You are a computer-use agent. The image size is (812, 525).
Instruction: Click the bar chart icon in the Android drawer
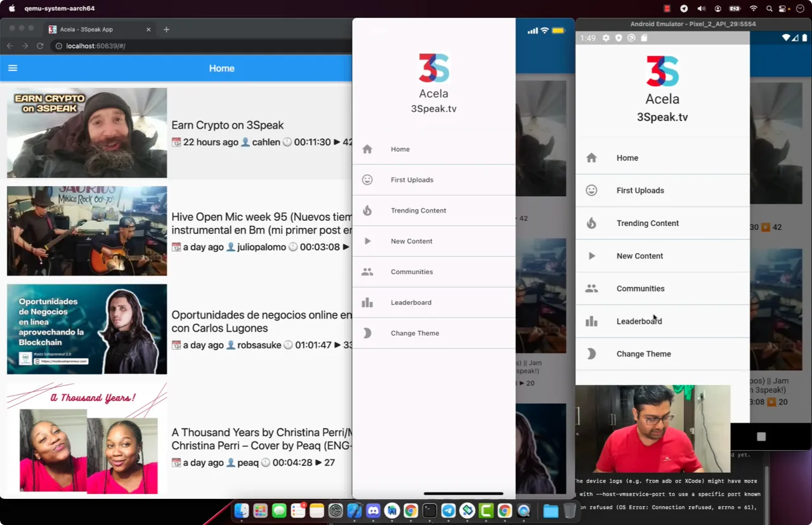pos(591,321)
